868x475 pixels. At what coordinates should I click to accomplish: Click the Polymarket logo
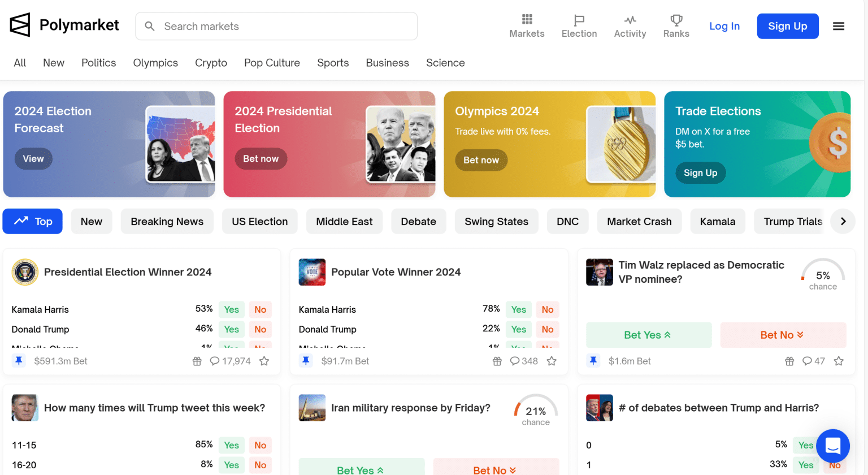point(64,25)
